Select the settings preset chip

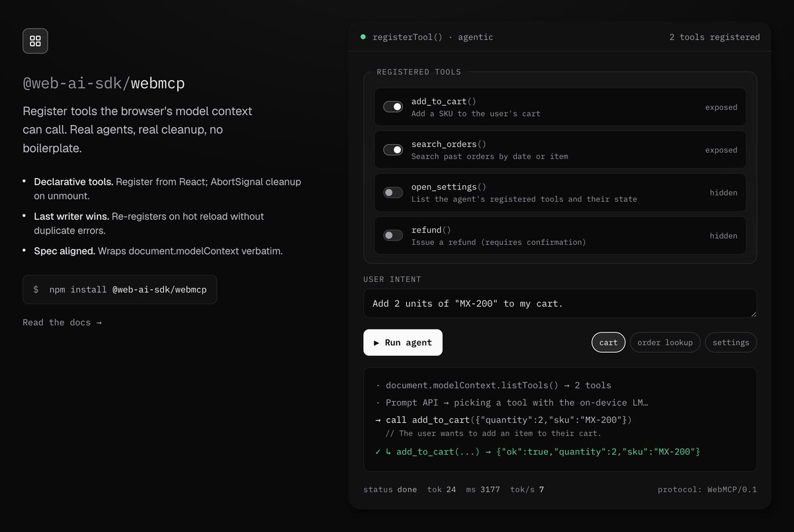point(731,342)
